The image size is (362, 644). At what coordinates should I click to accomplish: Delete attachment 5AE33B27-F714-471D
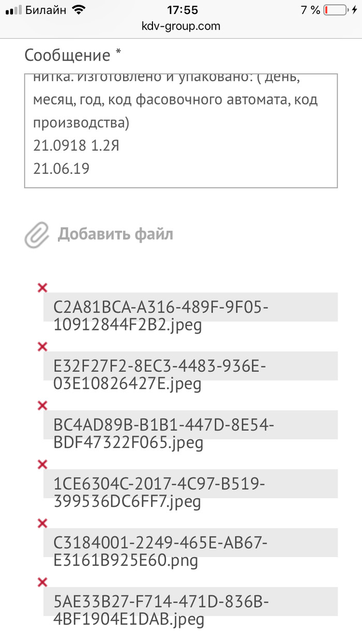[x=42, y=582]
